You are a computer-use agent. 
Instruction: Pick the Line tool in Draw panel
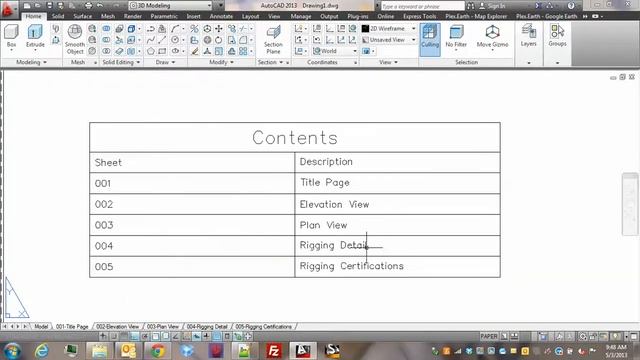point(162,40)
